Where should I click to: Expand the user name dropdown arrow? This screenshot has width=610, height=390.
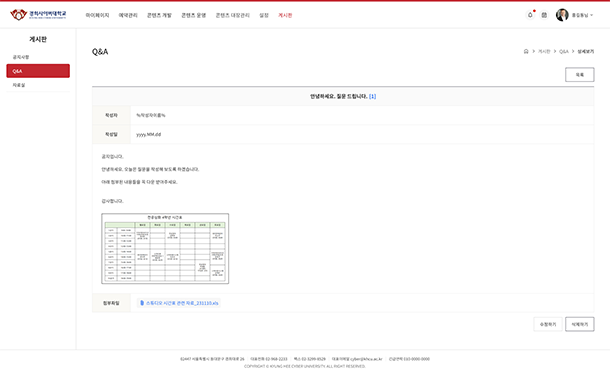(592, 15)
